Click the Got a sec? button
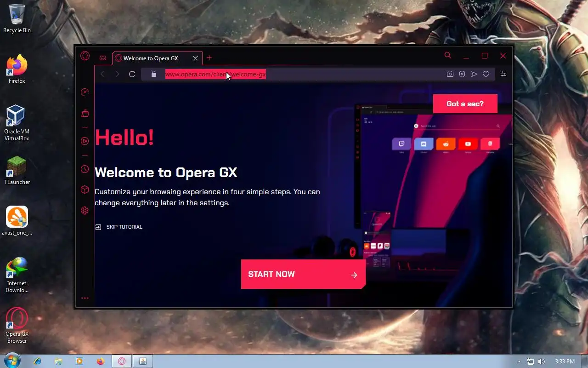Screen dimensions: 588x368 [x=465, y=104]
